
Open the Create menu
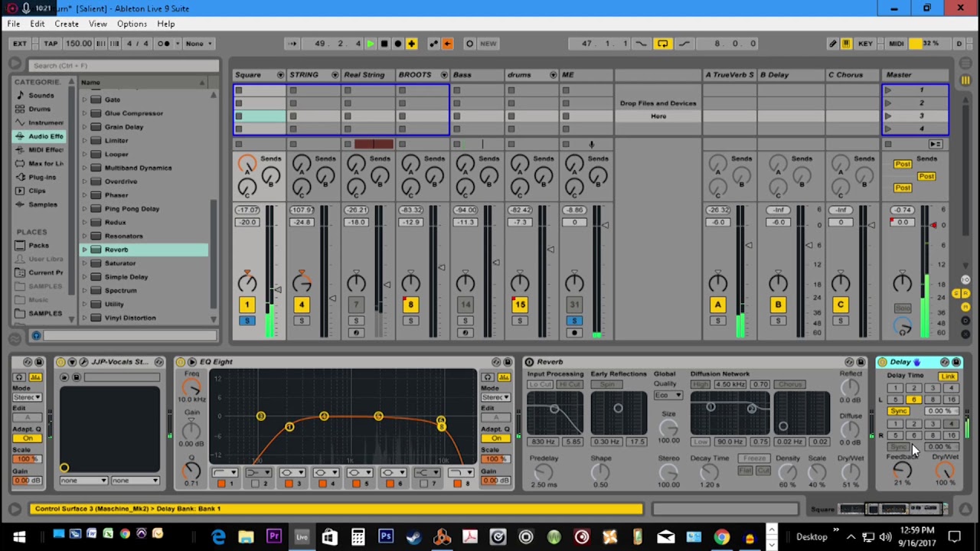click(67, 24)
